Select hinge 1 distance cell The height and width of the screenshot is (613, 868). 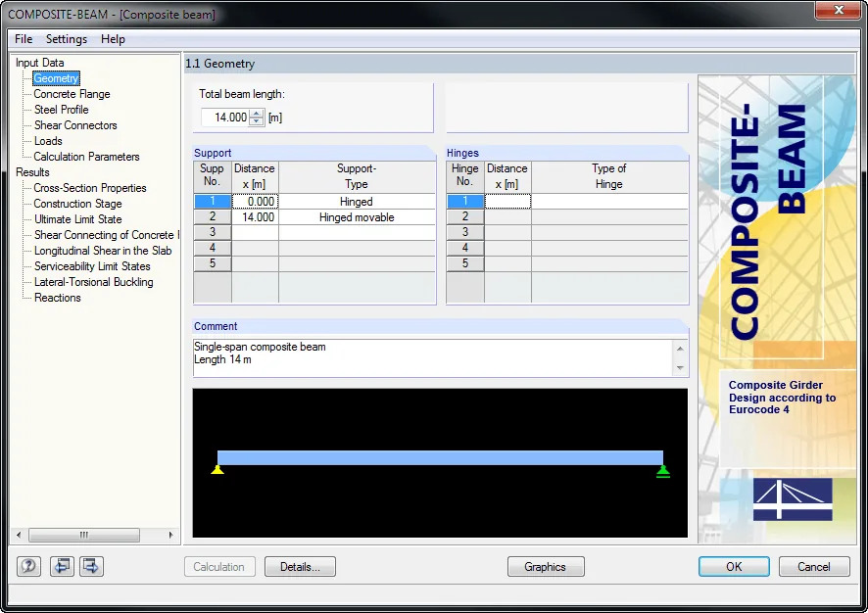click(x=507, y=201)
